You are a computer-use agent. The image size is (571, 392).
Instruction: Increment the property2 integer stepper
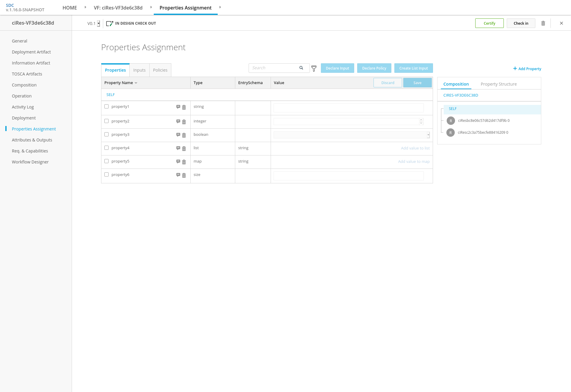(421, 120)
